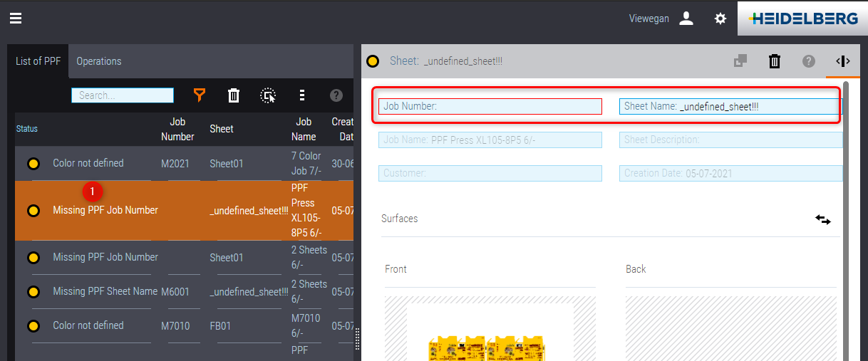Open the hamburger main menu

(x=16, y=19)
